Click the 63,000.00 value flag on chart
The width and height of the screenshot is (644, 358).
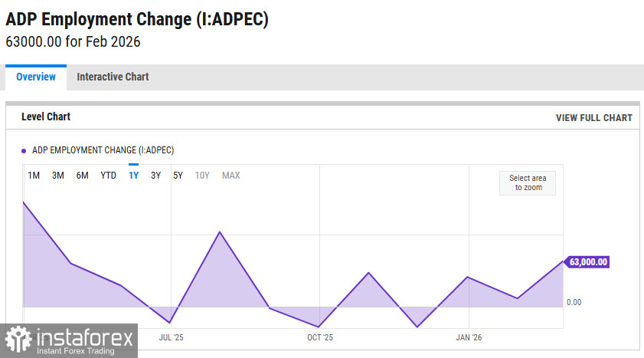[x=587, y=262]
